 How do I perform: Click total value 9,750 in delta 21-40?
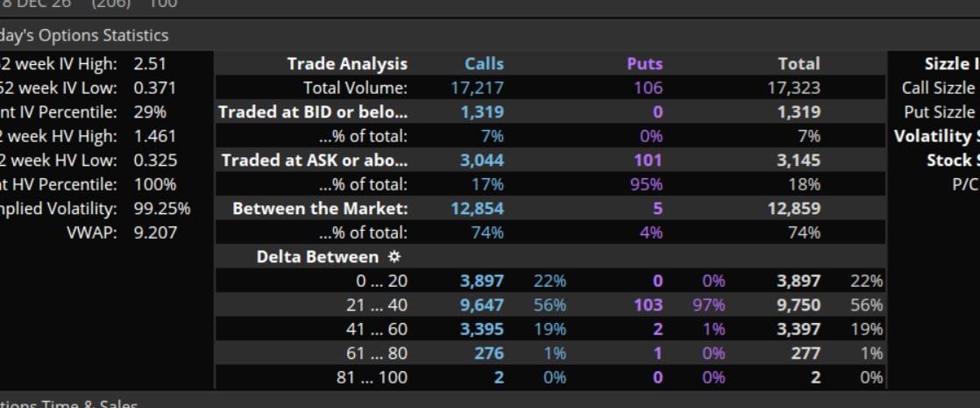(x=799, y=305)
